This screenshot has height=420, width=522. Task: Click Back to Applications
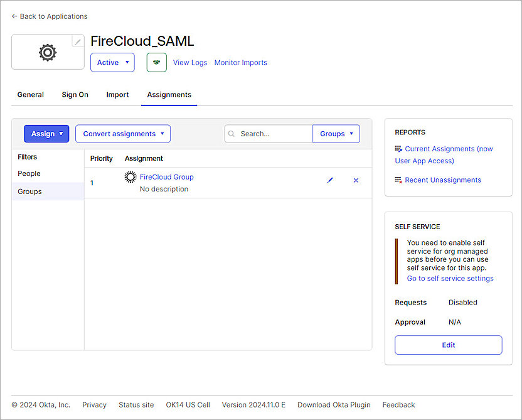point(49,16)
